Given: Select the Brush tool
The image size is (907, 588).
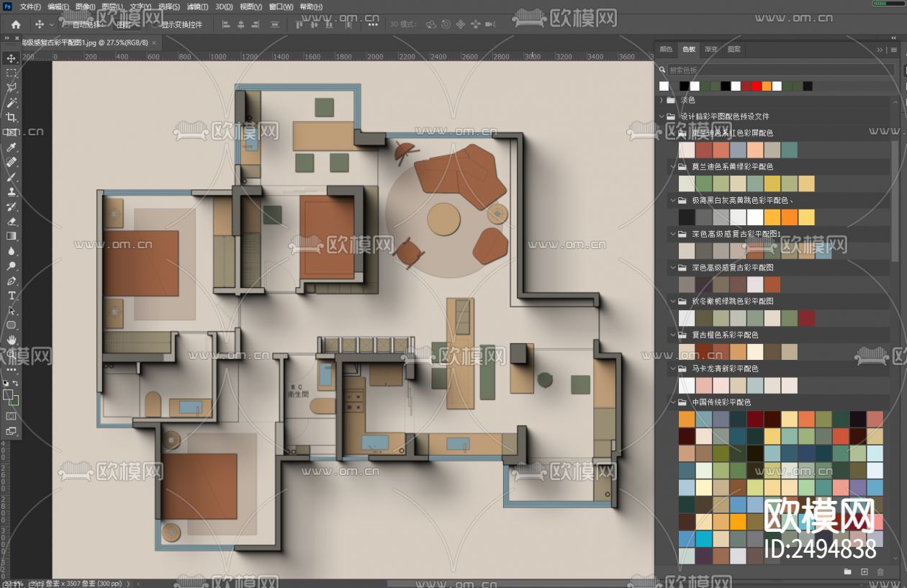Looking at the screenshot, I should (12, 177).
